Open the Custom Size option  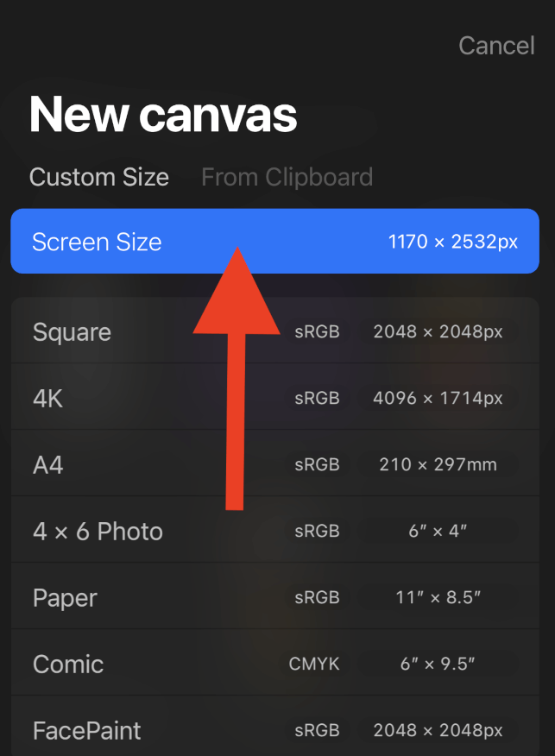[x=99, y=177]
